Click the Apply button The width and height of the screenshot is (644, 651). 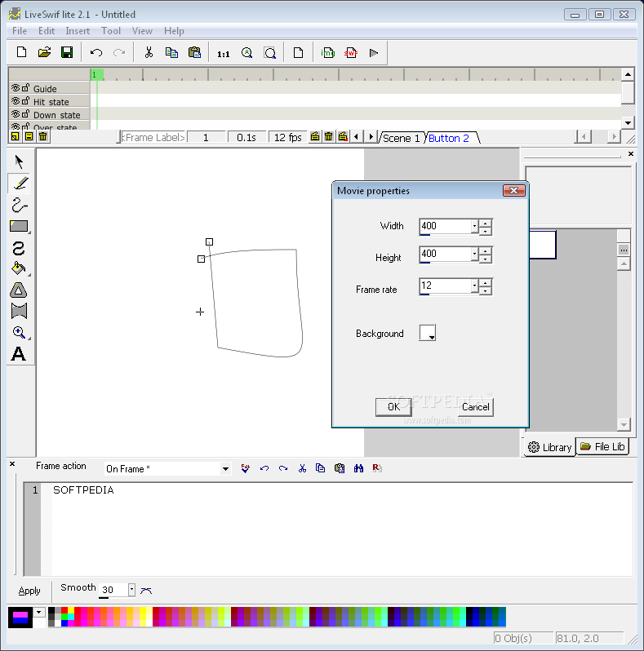click(29, 591)
